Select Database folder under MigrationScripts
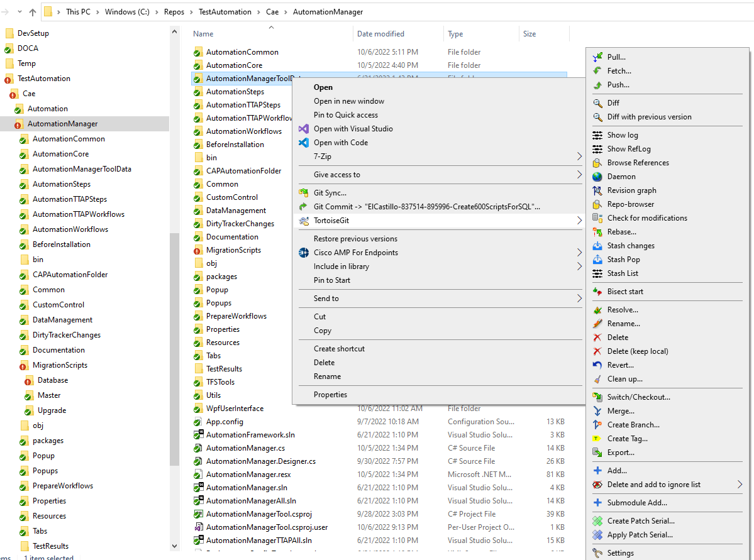 [53, 380]
